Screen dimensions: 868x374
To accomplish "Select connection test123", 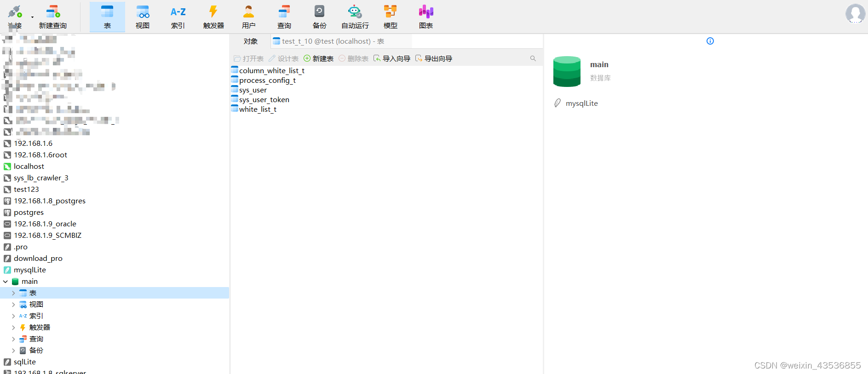I will (x=26, y=190).
